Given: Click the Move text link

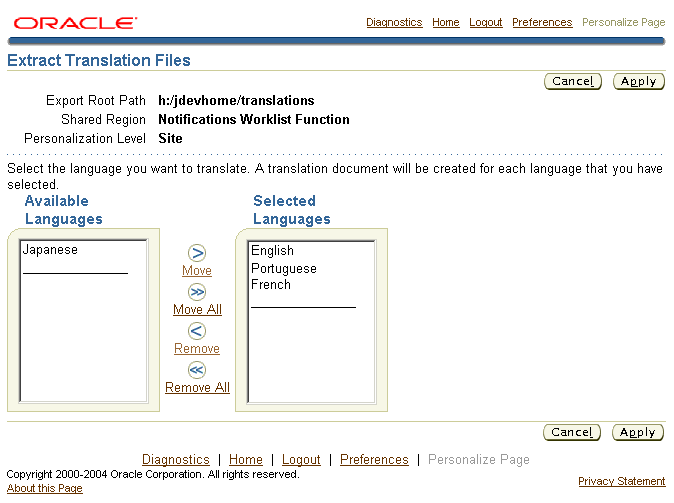Looking at the screenshot, I should coord(197,270).
